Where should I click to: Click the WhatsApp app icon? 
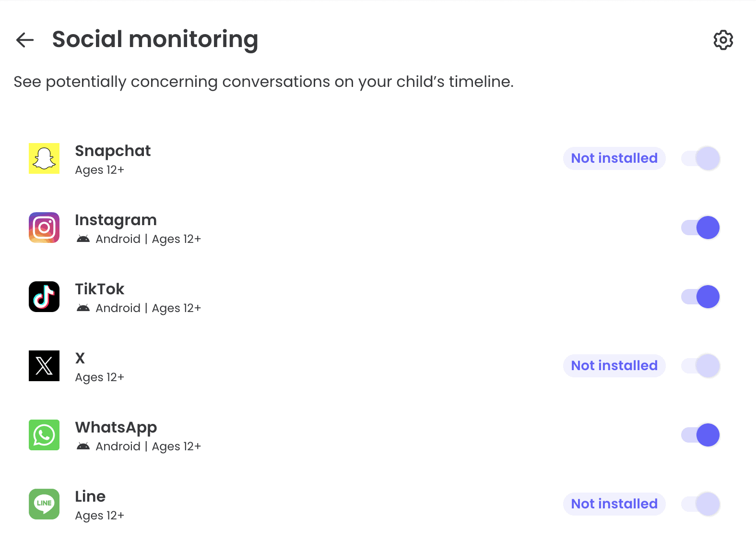tap(44, 435)
